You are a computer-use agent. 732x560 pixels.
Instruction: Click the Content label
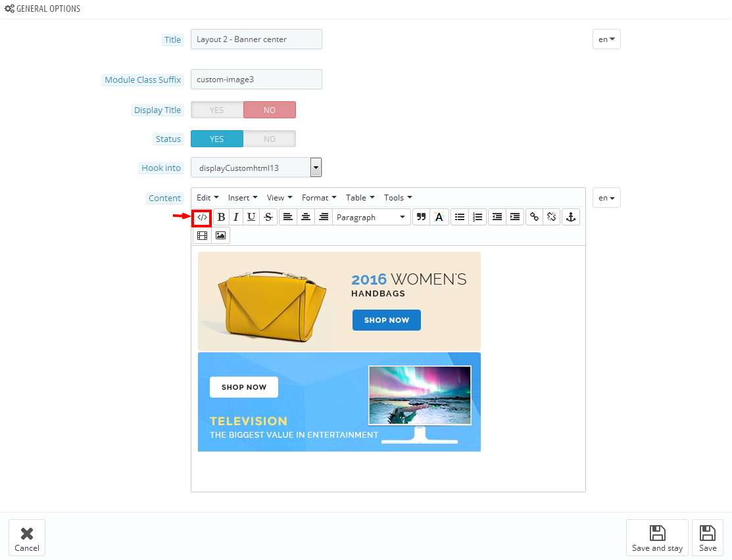click(x=164, y=198)
